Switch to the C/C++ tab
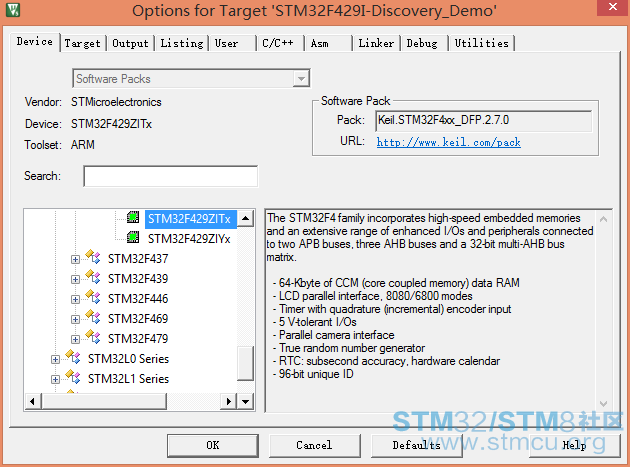This screenshot has width=630, height=467. (x=278, y=43)
